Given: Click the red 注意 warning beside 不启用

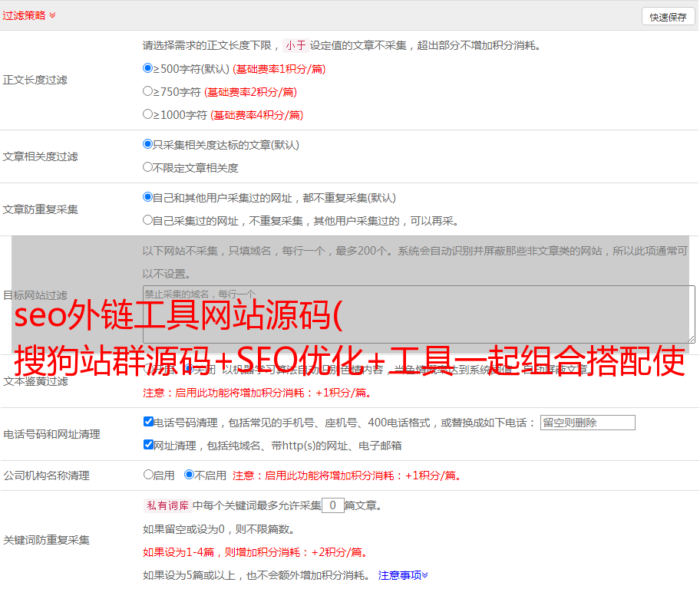Looking at the screenshot, I should 346,475.
